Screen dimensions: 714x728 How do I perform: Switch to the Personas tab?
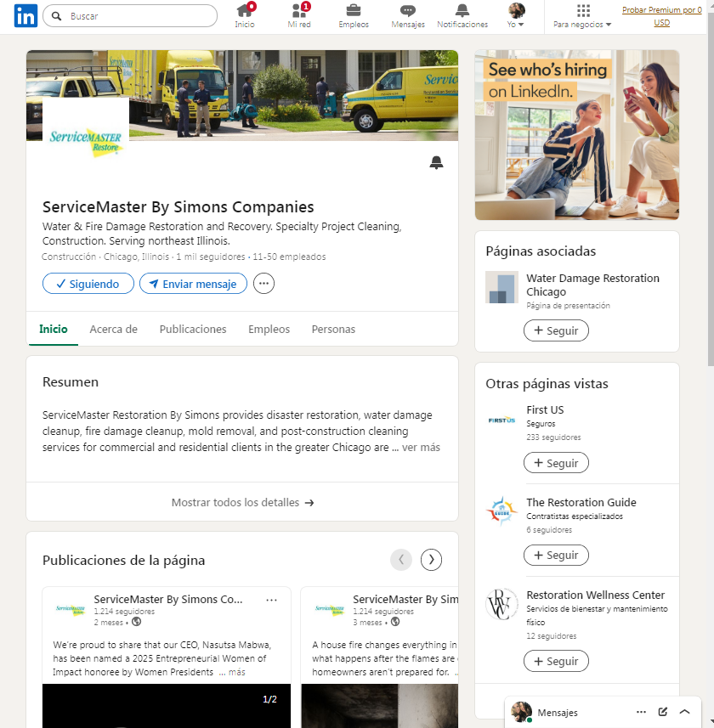333,330
